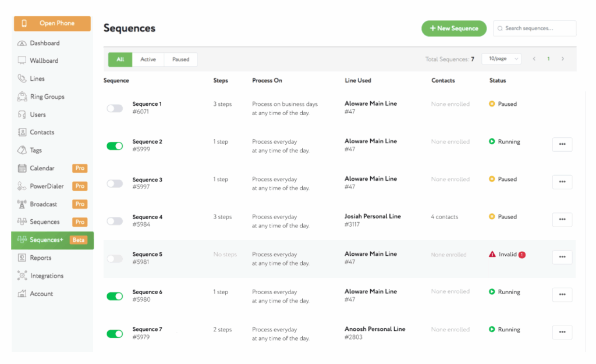Click the red Invalid warning badge
Screen dimensions: 596x364
(x=521, y=255)
